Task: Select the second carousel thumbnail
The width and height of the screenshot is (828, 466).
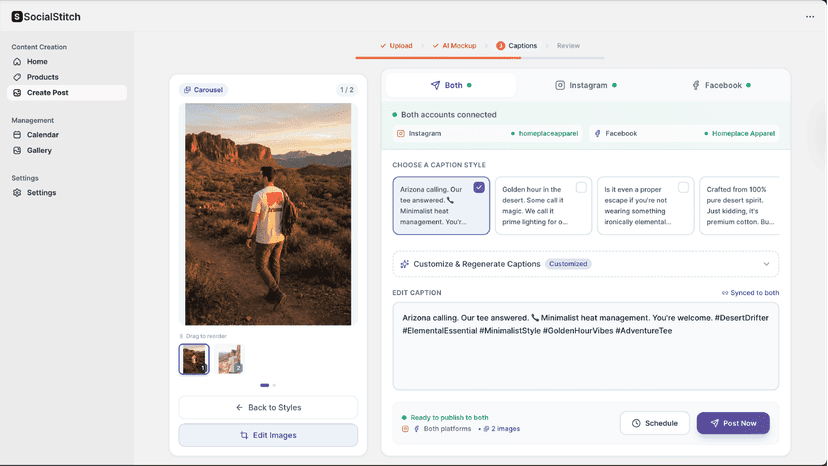Action: click(x=230, y=359)
